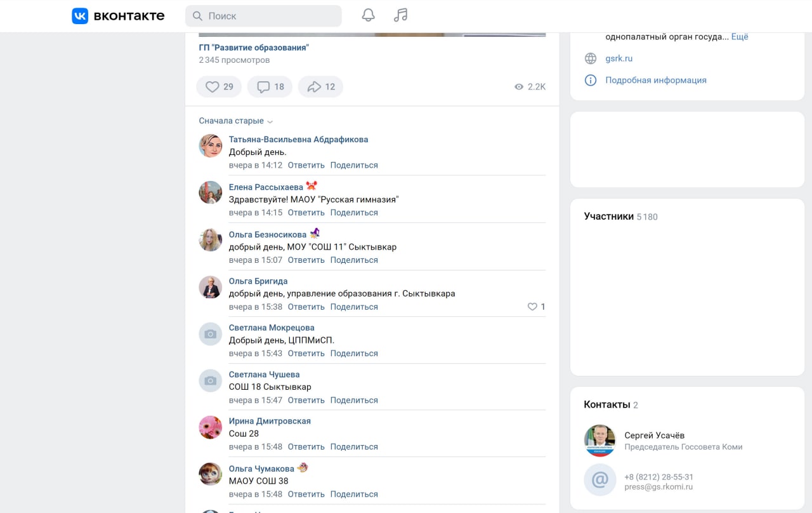Viewport: 812px width, 513px height.
Task: Focus the 'Поиск' search field
Action: click(263, 16)
